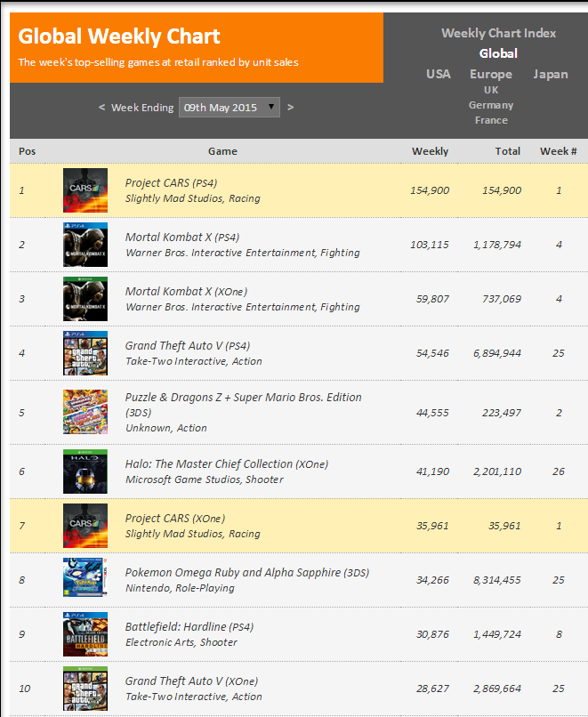Open the USA weekly chart
Image resolution: width=588 pixels, height=717 pixels.
(x=439, y=74)
